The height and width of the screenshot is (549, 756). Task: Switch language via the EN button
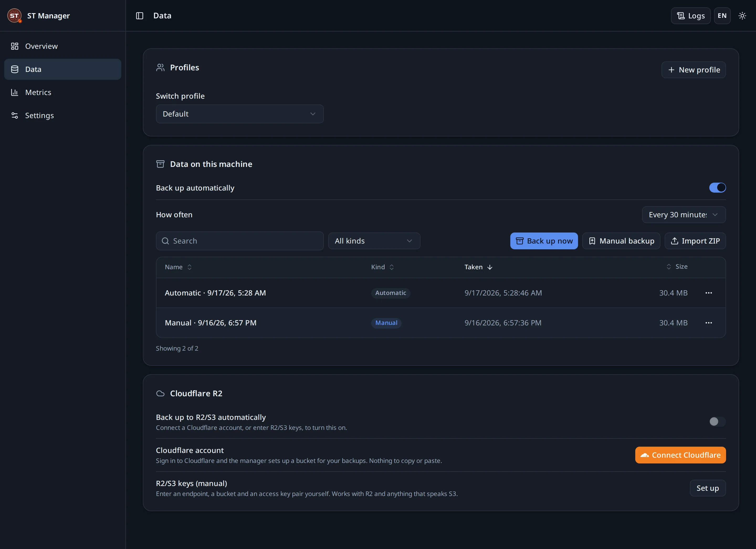pyautogui.click(x=722, y=16)
